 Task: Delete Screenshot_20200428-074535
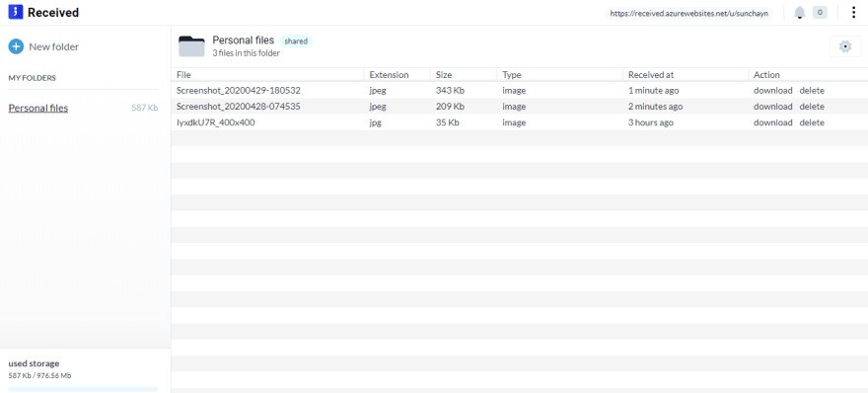[812, 107]
